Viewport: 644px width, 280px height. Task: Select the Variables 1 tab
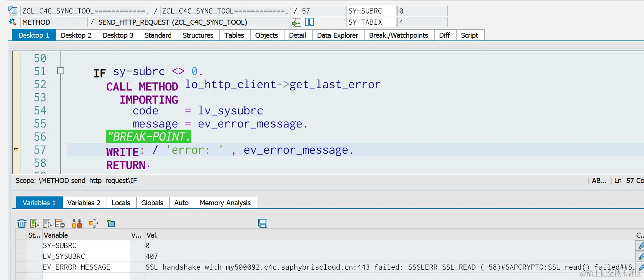(39, 203)
